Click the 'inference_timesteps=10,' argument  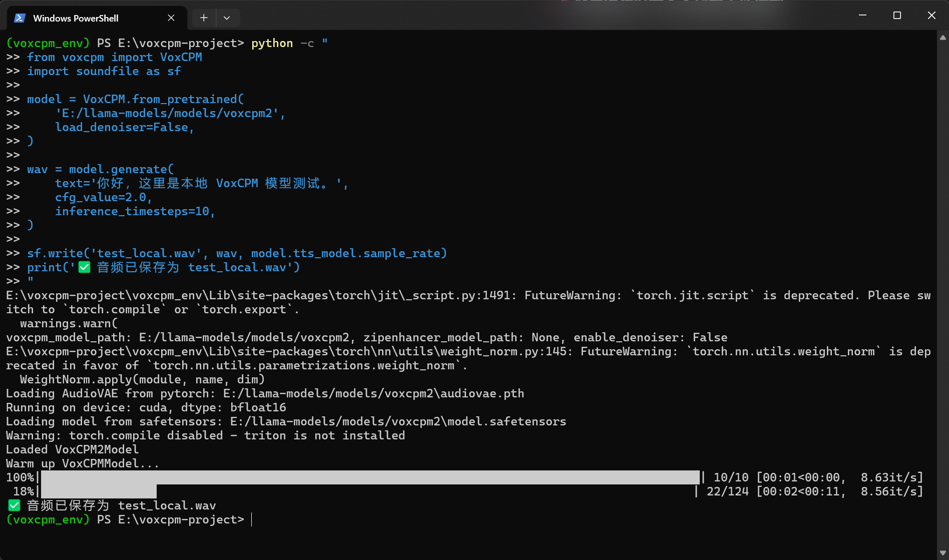(135, 211)
